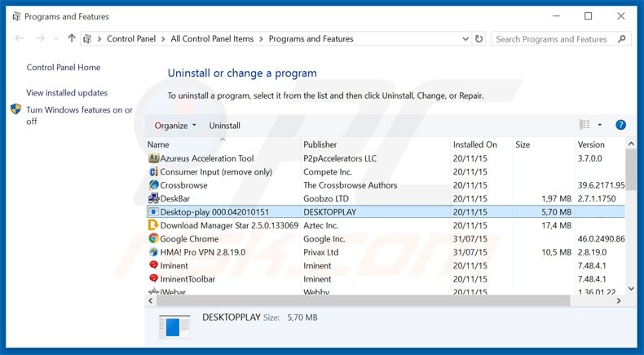Click the vertical scrollbar up arrow

[x=631, y=144]
